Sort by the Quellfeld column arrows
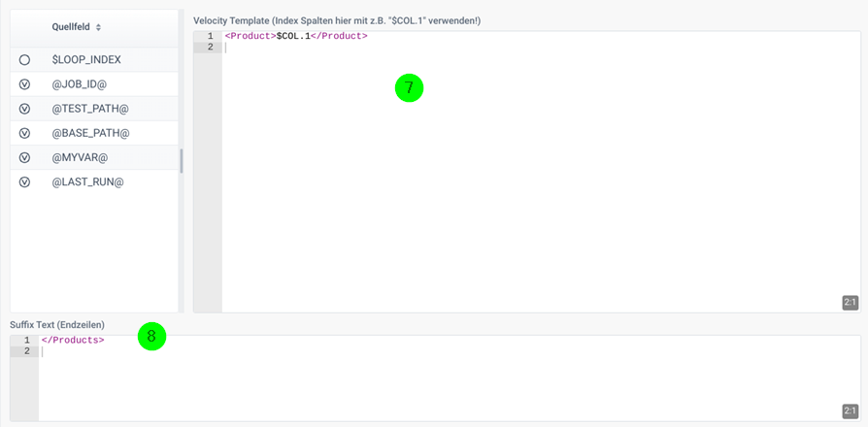868x427 pixels. coord(98,27)
